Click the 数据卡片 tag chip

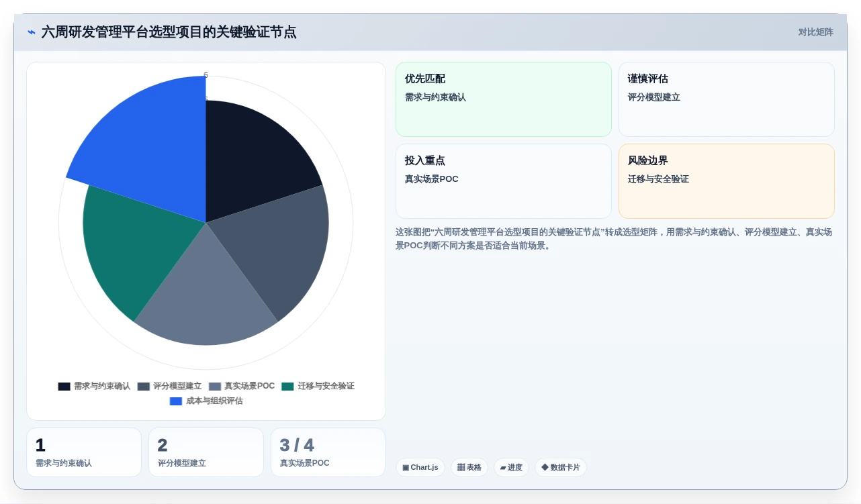(561, 468)
